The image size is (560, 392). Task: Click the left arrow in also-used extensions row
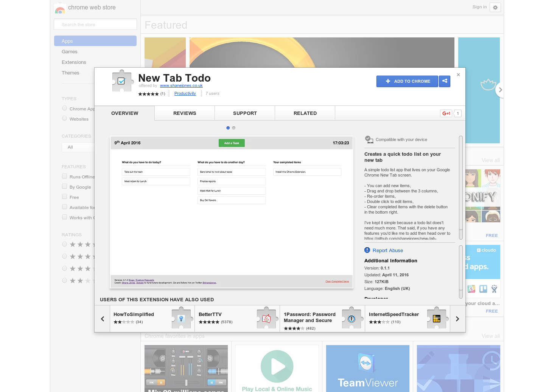[102, 319]
